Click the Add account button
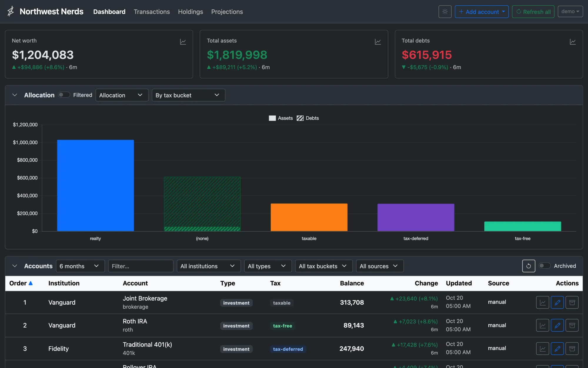This screenshot has height=368, width=588. 482,12
